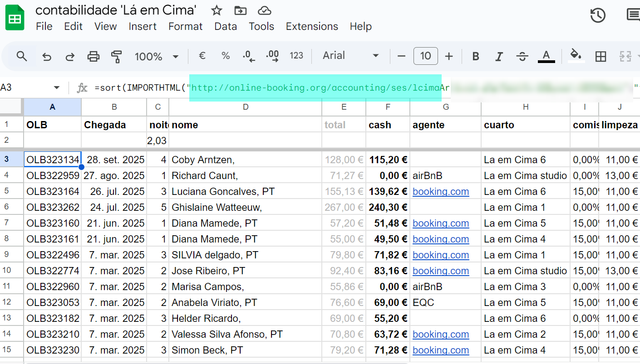Toggle bold formatting
The width and height of the screenshot is (640, 364).
pos(476,56)
